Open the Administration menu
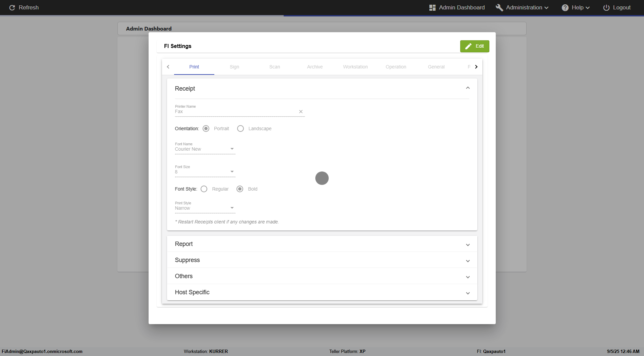644x356 pixels. pyautogui.click(x=522, y=7)
